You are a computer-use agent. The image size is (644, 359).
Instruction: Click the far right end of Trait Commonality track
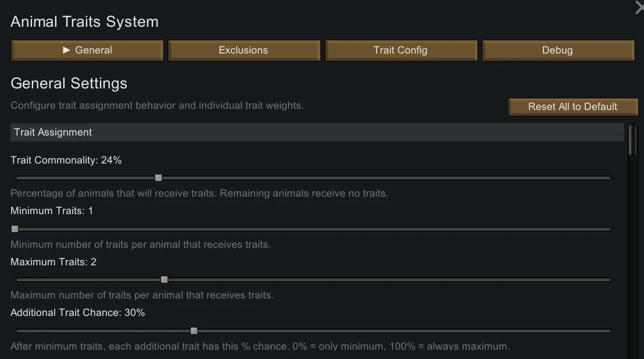609,178
